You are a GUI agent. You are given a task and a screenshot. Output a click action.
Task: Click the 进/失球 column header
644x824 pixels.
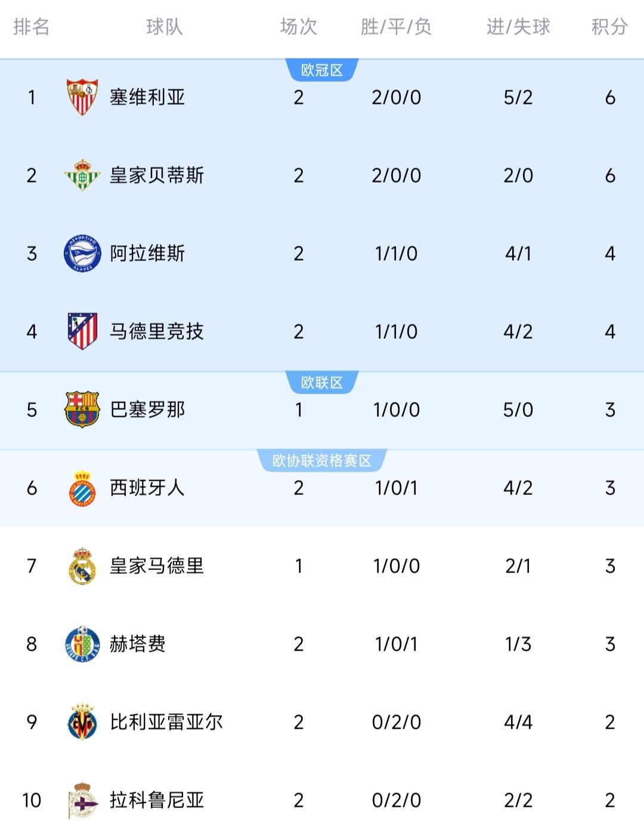click(518, 27)
